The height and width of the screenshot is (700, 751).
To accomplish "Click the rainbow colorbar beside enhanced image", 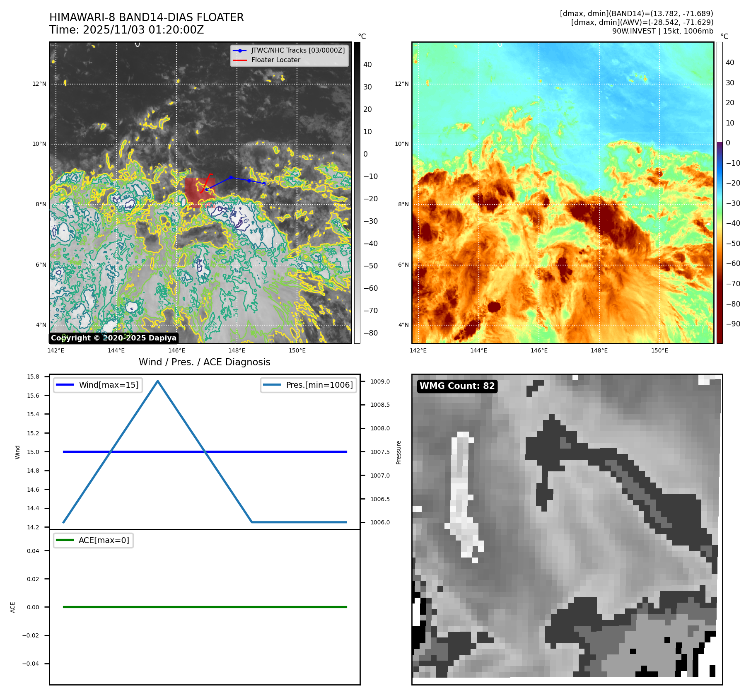I will click(x=720, y=193).
